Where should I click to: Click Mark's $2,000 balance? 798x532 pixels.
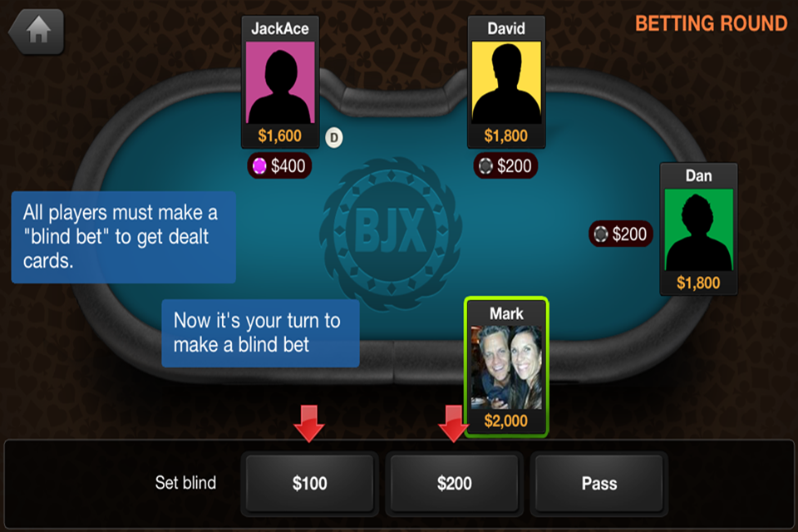pyautogui.click(x=506, y=421)
